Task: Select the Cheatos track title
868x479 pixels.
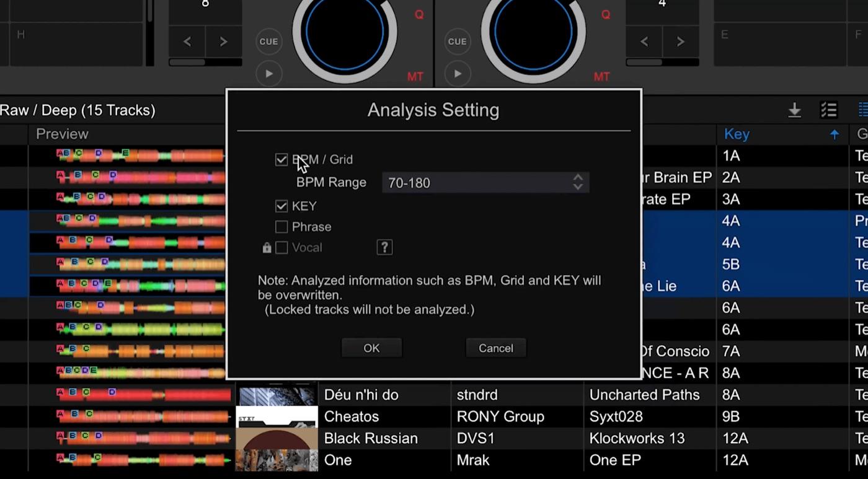Action: pos(352,416)
